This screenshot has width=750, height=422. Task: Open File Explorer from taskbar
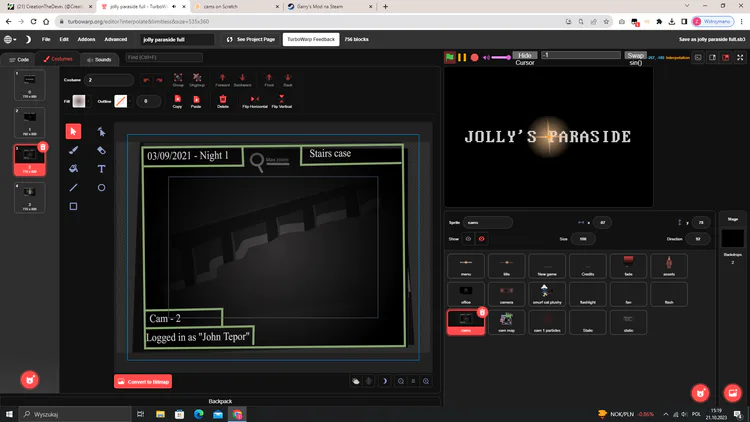tap(160, 414)
